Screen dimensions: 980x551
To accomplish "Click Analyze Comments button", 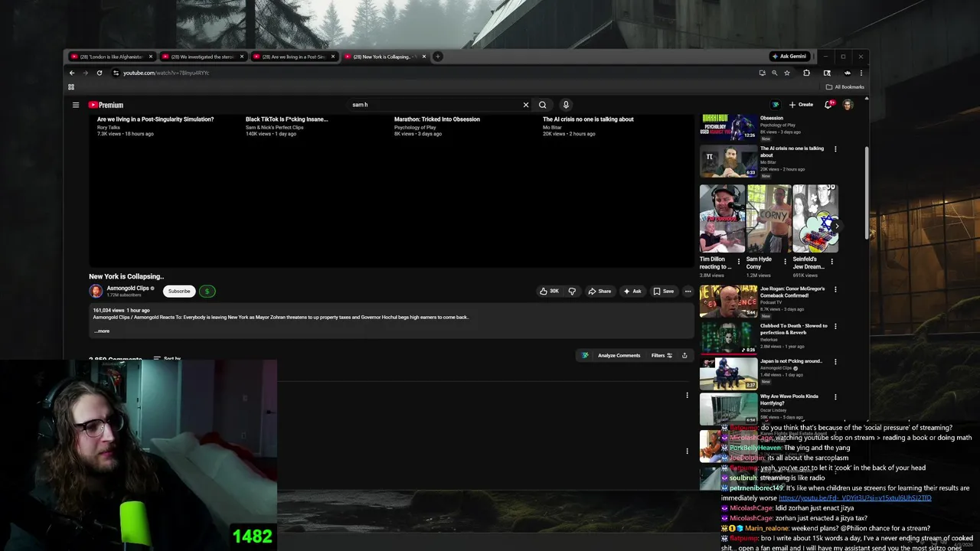I will point(619,356).
